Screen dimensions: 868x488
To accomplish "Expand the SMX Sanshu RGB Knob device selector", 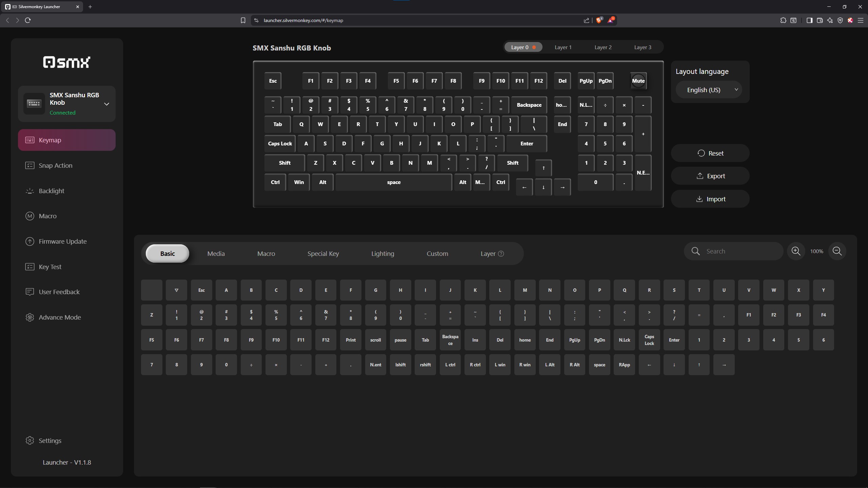I will click(106, 104).
